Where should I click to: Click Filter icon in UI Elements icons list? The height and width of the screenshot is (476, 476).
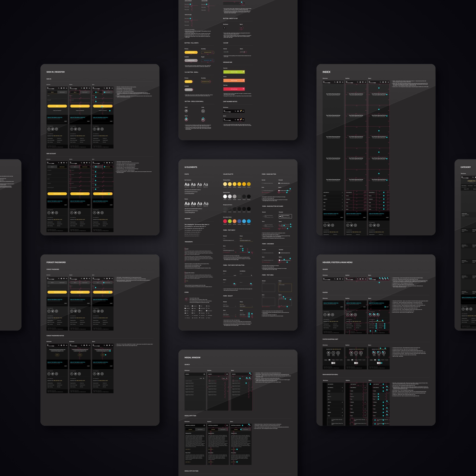pyautogui.click(x=207, y=309)
